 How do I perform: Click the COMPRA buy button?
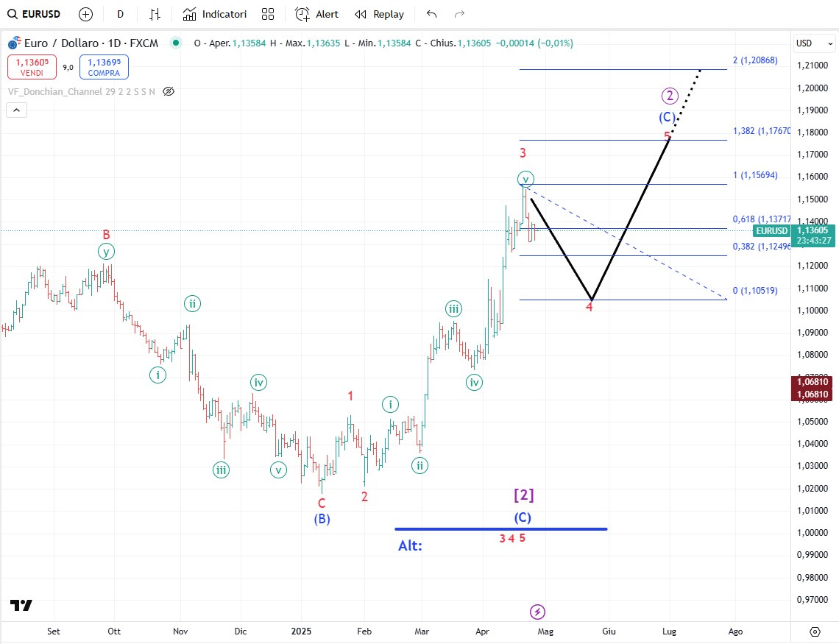click(105, 68)
